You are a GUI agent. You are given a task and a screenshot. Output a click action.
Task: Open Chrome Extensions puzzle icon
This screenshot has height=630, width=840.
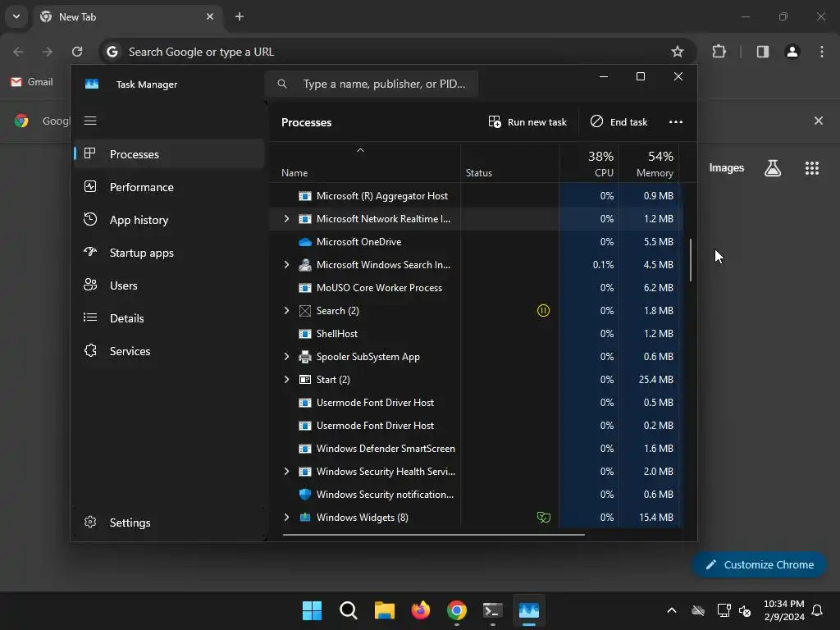coord(719,52)
